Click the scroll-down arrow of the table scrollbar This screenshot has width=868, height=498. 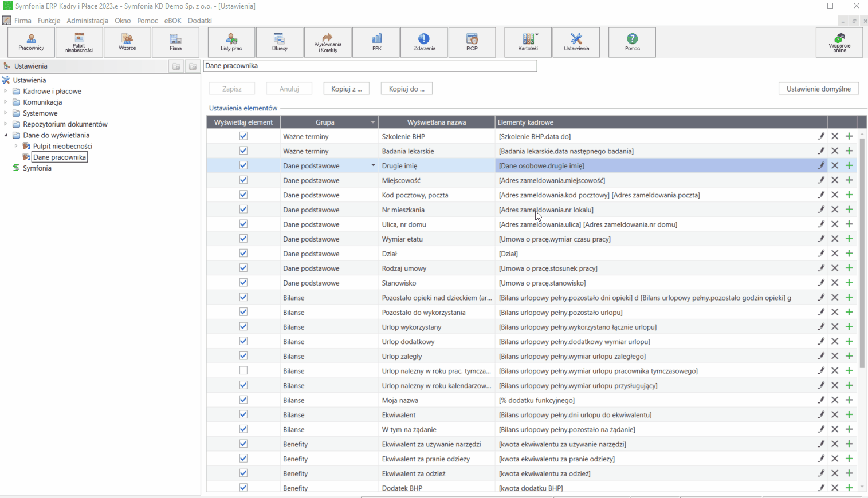(x=862, y=487)
